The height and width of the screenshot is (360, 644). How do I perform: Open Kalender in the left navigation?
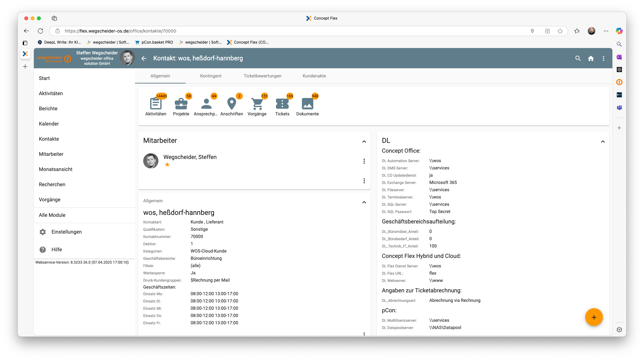[x=84, y=124]
